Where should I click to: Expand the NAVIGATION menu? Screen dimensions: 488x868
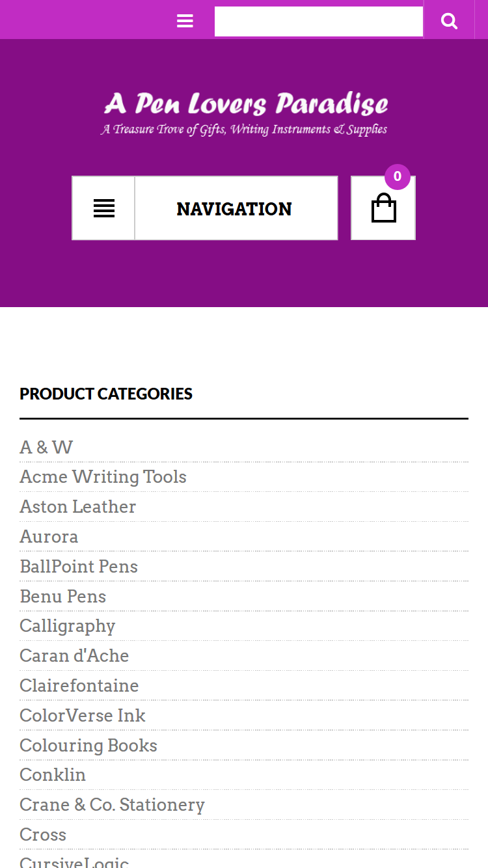point(235,209)
